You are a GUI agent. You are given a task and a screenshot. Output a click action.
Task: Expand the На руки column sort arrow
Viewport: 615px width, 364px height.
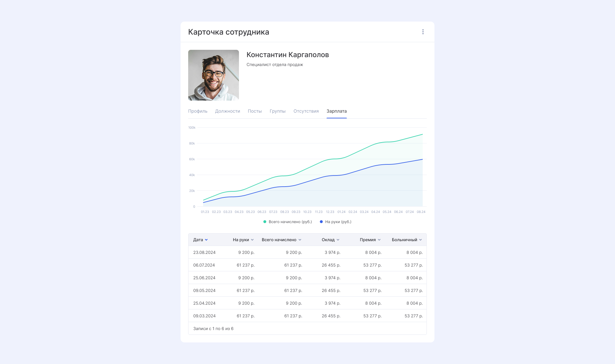252,240
